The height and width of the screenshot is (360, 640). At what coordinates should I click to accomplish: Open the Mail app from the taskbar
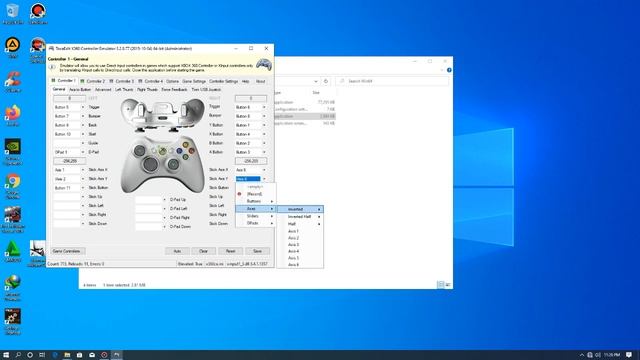click(92, 355)
